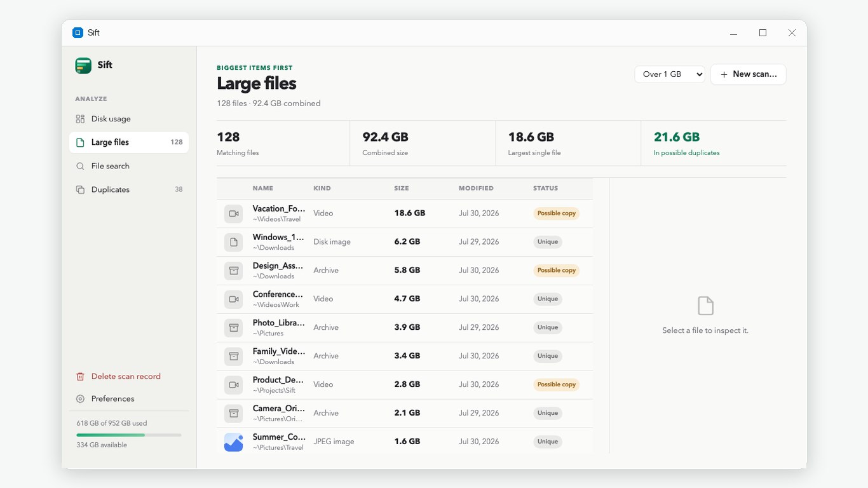868x488 pixels.
Task: Click the archive icon for Photo_Libra… row
Action: (234, 328)
